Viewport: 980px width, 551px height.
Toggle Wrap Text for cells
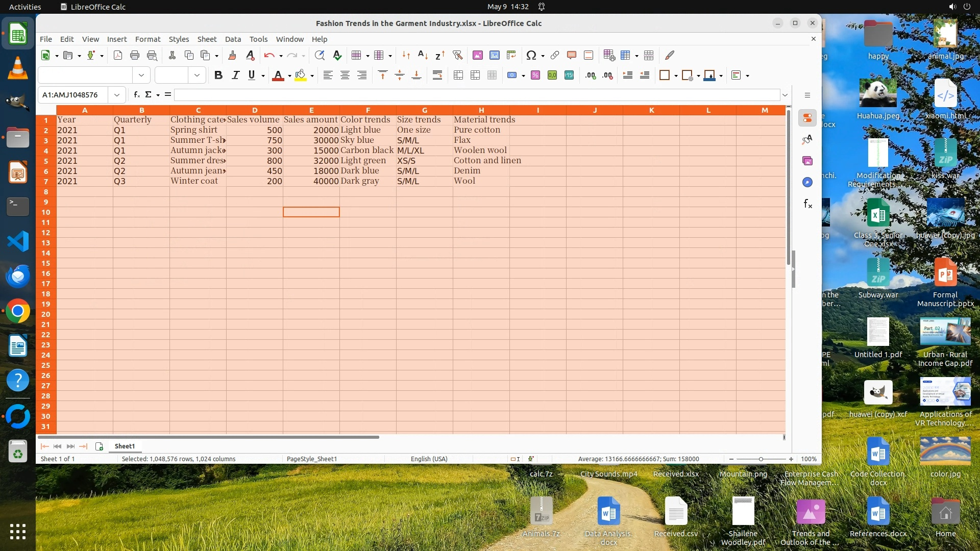tap(437, 76)
